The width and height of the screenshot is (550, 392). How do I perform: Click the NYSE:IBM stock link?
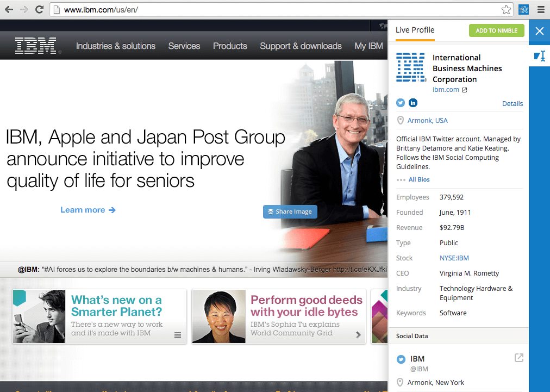[x=454, y=258]
